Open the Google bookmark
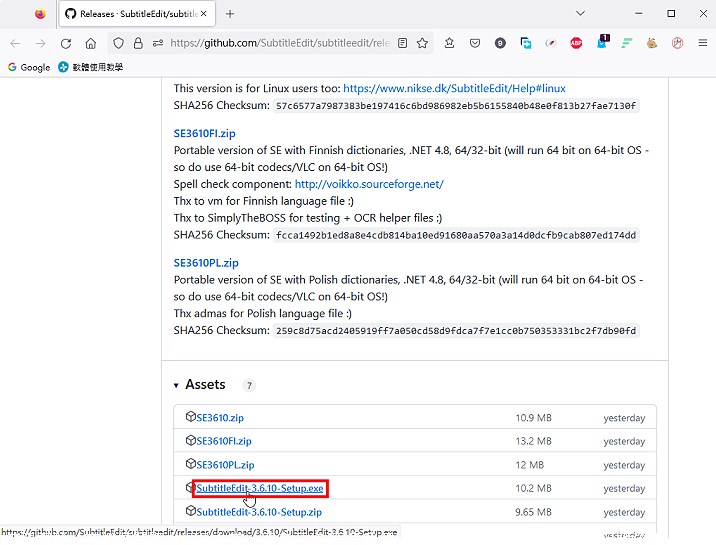 [x=28, y=67]
